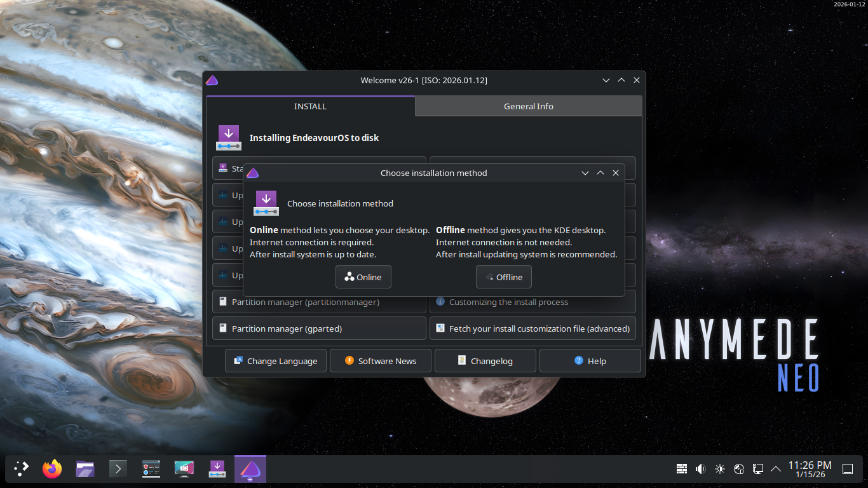Open the Konsole terminal from the taskbar
The width and height of the screenshot is (868, 488).
118,469
